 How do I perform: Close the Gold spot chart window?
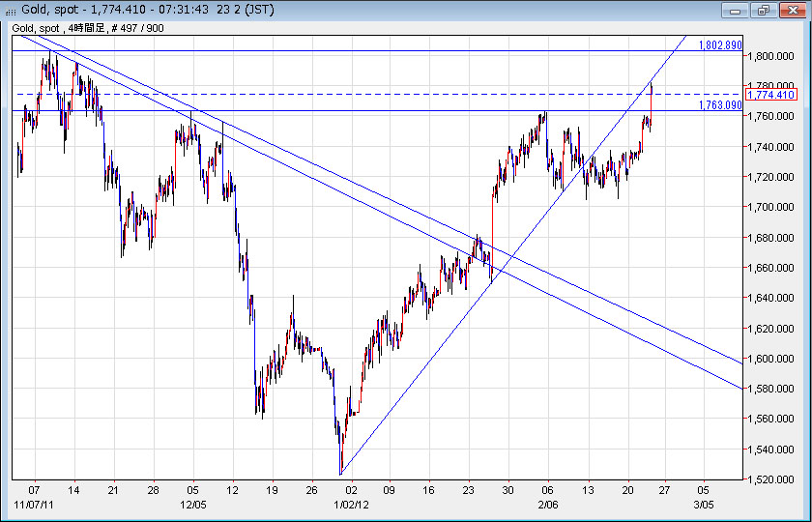tap(790, 10)
